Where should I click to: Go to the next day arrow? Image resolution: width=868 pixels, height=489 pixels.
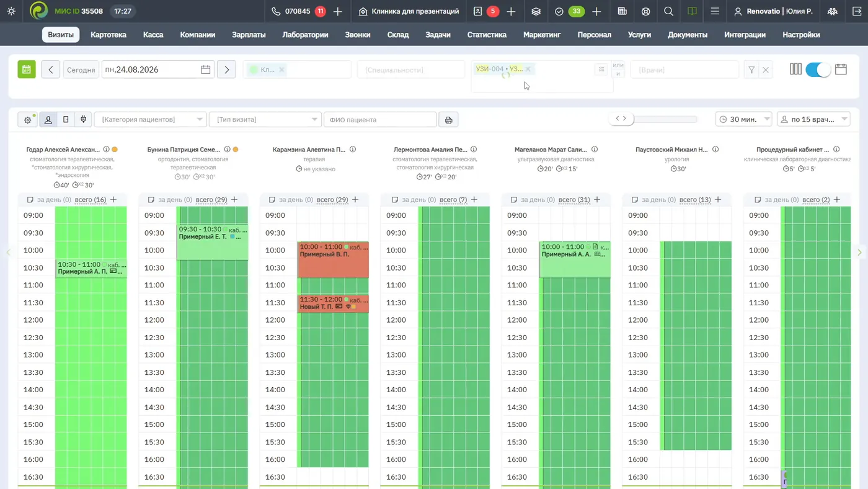coord(227,70)
